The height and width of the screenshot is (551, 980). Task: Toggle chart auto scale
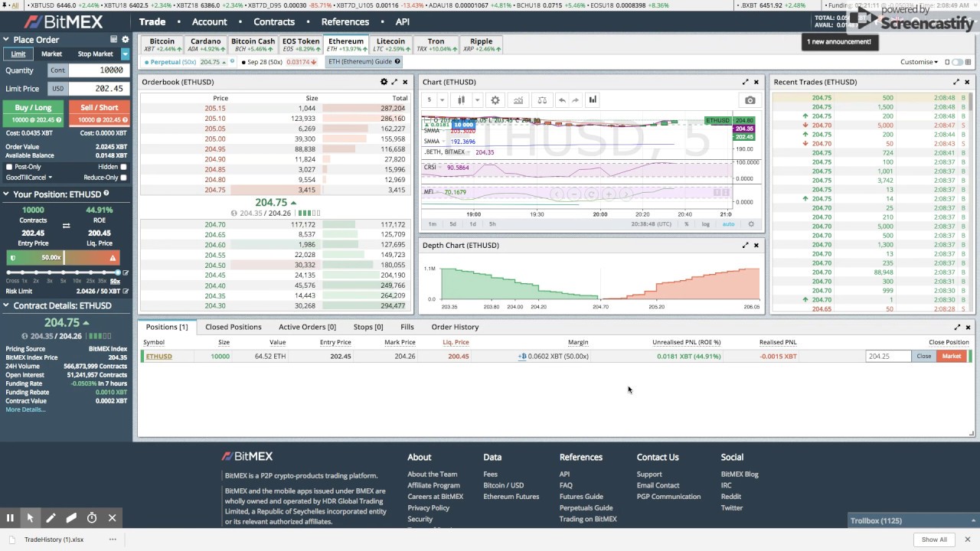[728, 224]
